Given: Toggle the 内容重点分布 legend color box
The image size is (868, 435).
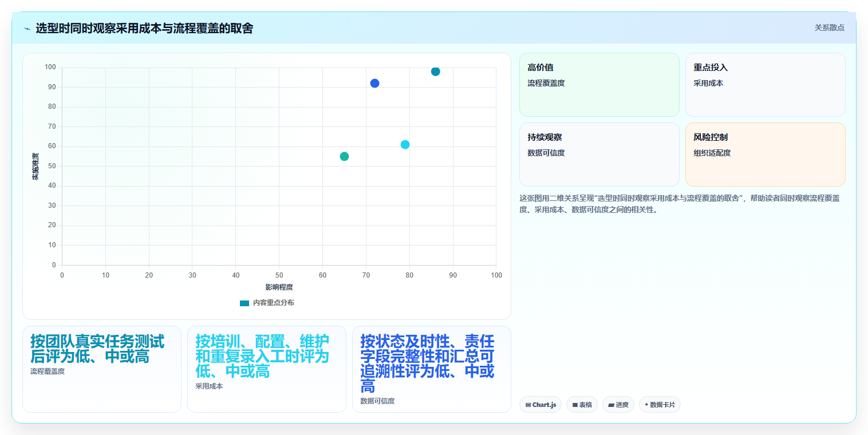Looking at the screenshot, I should [x=244, y=303].
